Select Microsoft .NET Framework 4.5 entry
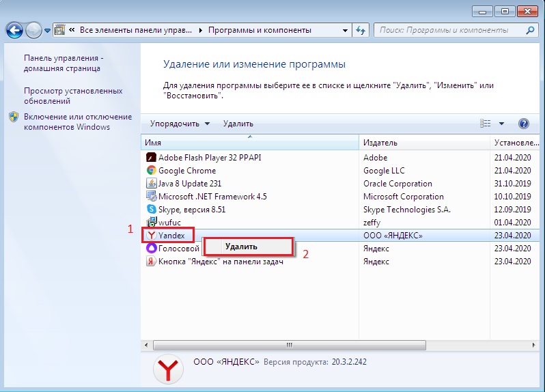545x392 pixels. point(212,197)
